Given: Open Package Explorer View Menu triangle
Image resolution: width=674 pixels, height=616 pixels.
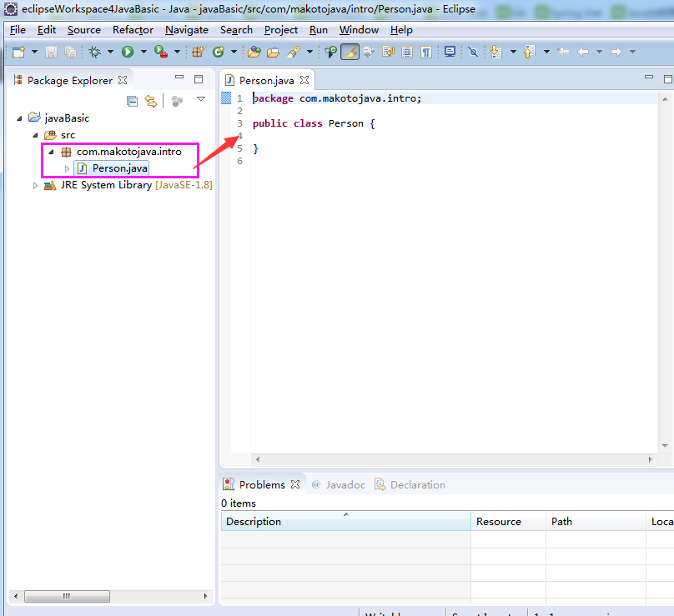Looking at the screenshot, I should click(201, 99).
